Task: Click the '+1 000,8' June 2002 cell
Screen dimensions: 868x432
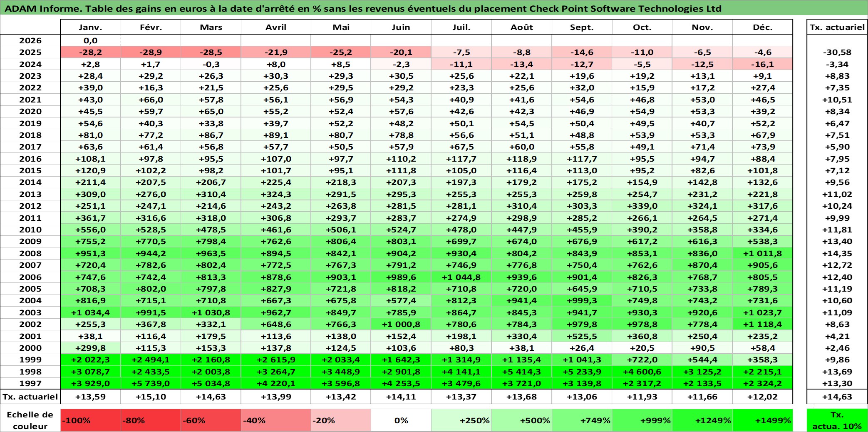Action: (x=401, y=324)
